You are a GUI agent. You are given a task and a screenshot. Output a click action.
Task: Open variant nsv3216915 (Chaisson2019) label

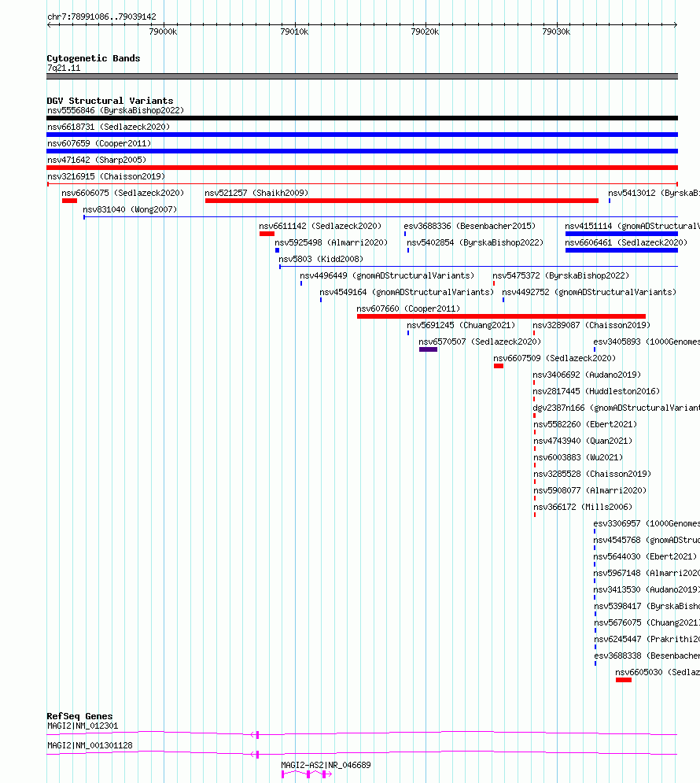click(x=106, y=176)
